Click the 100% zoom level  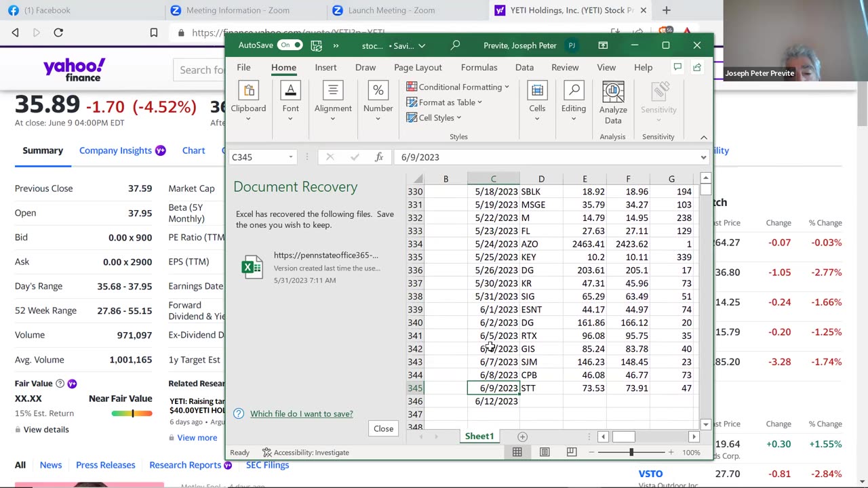(691, 452)
